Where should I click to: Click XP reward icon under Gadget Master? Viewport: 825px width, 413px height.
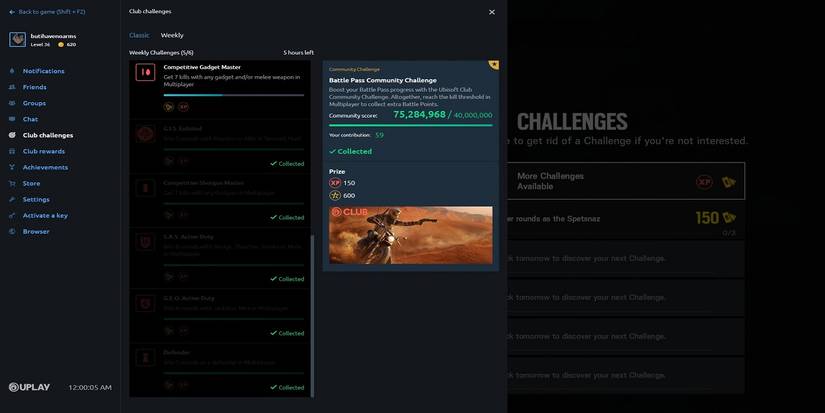point(183,107)
